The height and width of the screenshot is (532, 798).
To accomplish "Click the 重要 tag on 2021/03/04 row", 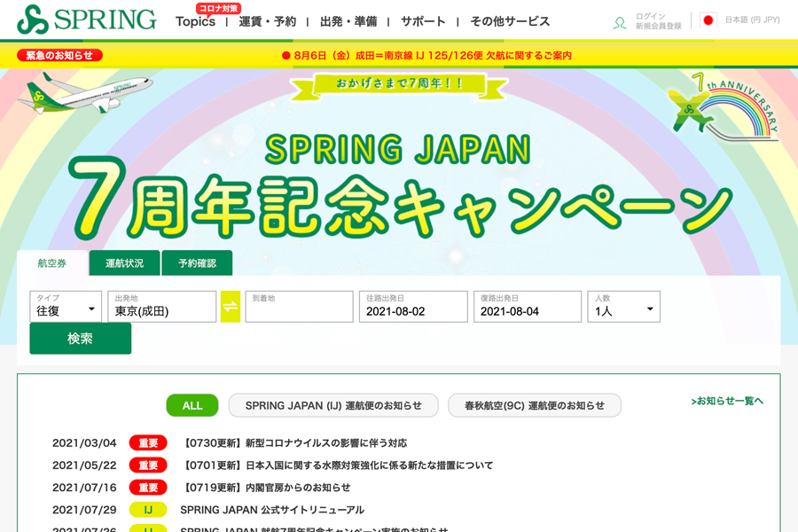I will pos(148,443).
